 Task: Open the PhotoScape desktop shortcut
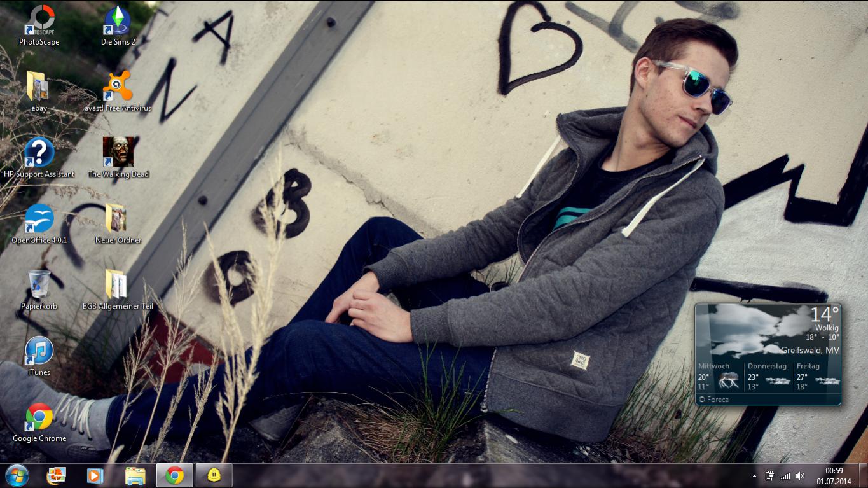(39, 21)
